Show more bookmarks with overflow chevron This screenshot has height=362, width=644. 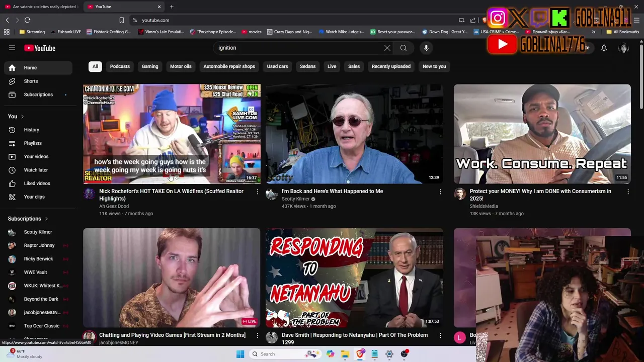(x=593, y=32)
